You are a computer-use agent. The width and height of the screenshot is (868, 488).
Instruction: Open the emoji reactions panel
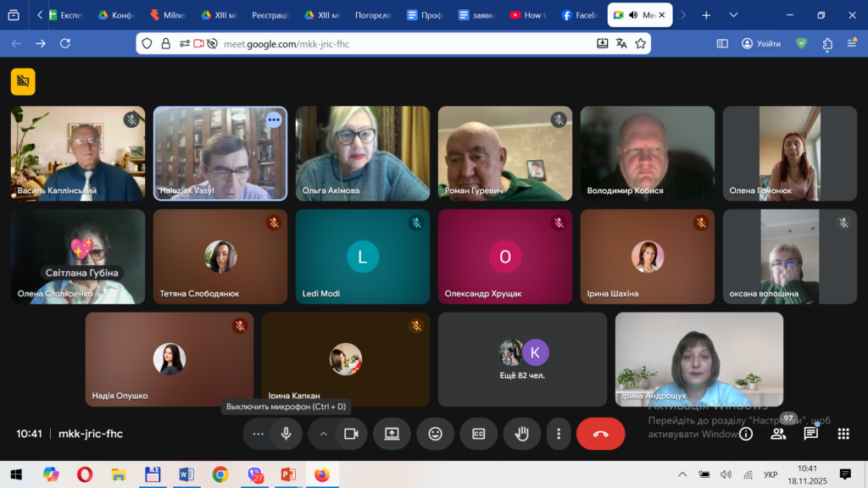coord(435,434)
